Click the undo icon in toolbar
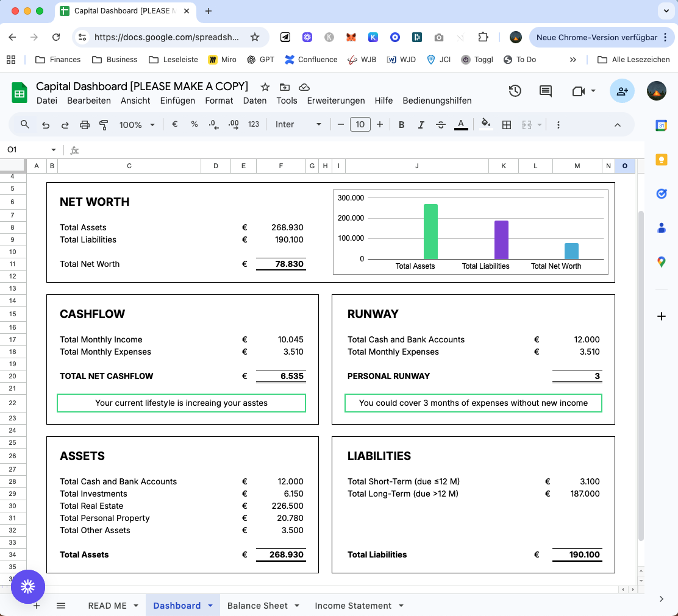This screenshot has width=678, height=616. click(x=45, y=125)
